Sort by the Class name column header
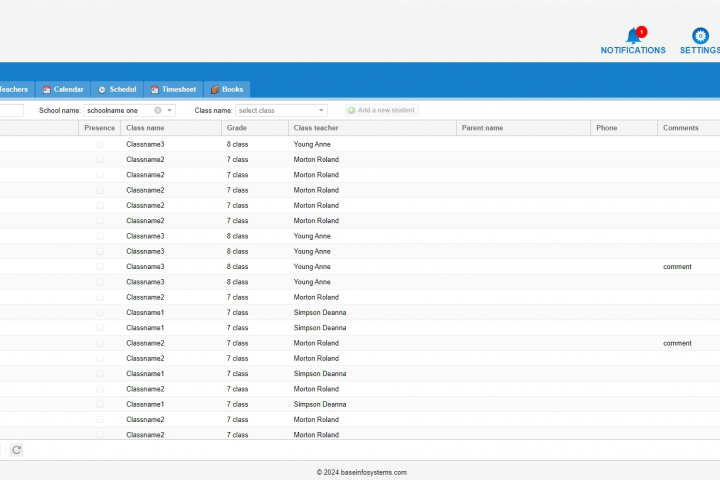Viewport: 720px width, 480px height. pyautogui.click(x=171, y=128)
